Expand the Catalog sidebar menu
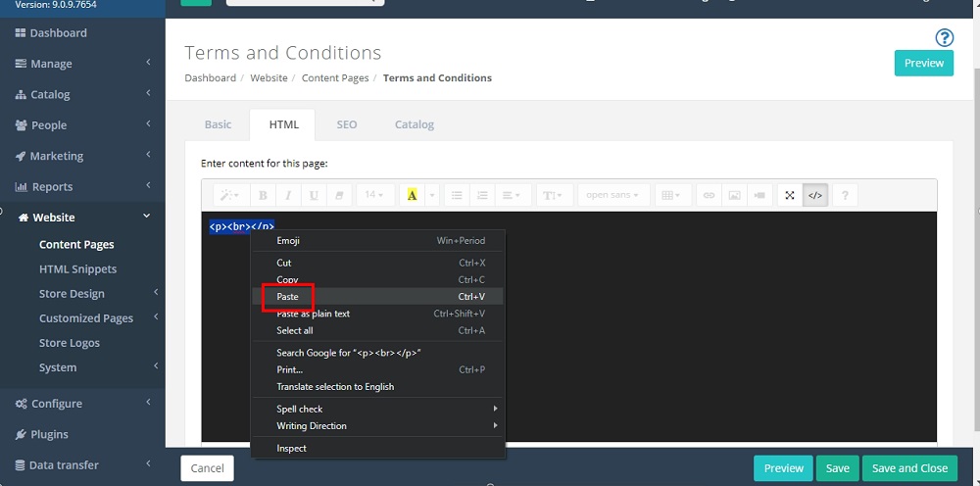Image resolution: width=980 pixels, height=486 pixels. (82, 94)
